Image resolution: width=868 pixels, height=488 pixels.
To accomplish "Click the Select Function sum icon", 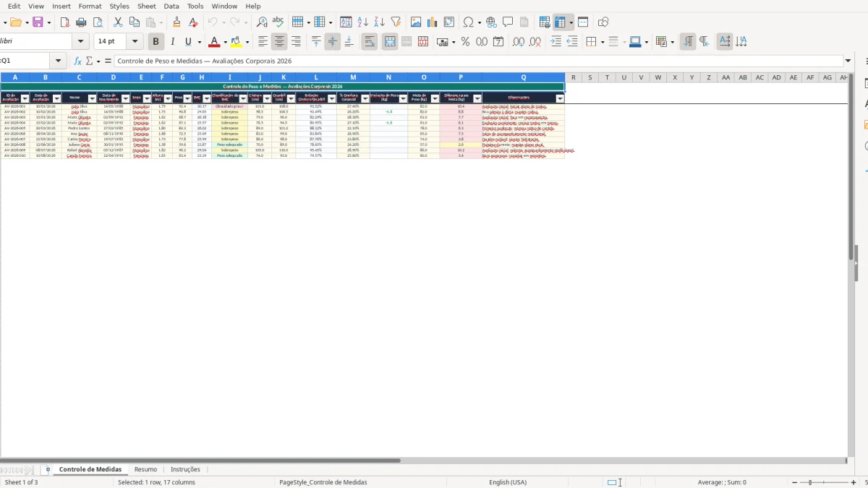I will pyautogui.click(x=89, y=61).
